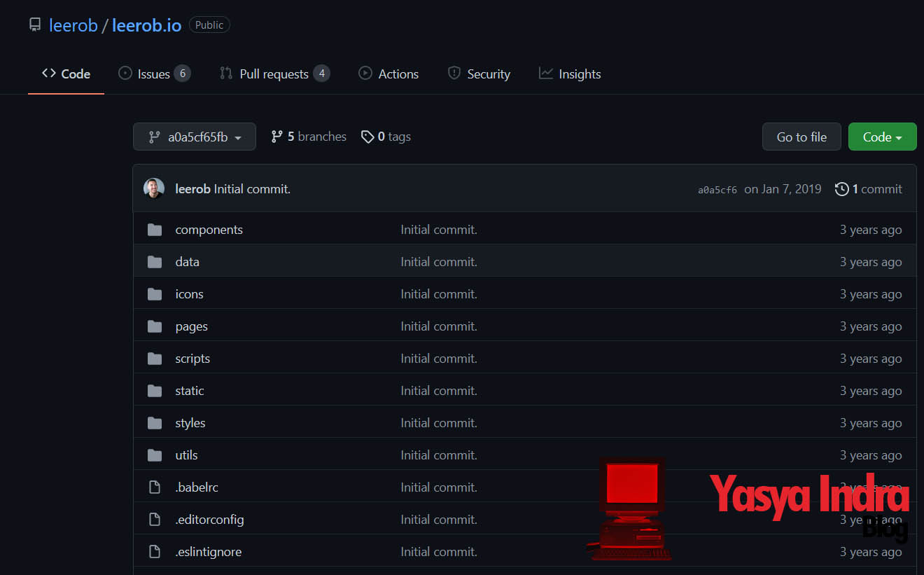The image size is (924, 575).
Task: Click the repository book icon beside leerob
Action: tap(35, 25)
